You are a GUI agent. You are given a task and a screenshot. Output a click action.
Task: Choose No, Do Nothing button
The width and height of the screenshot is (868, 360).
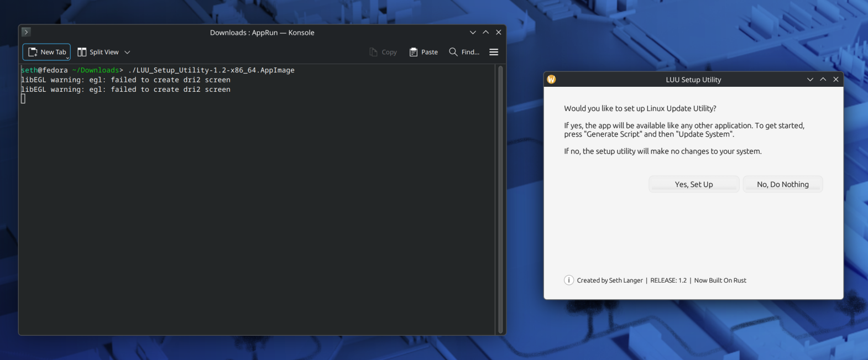click(x=783, y=184)
